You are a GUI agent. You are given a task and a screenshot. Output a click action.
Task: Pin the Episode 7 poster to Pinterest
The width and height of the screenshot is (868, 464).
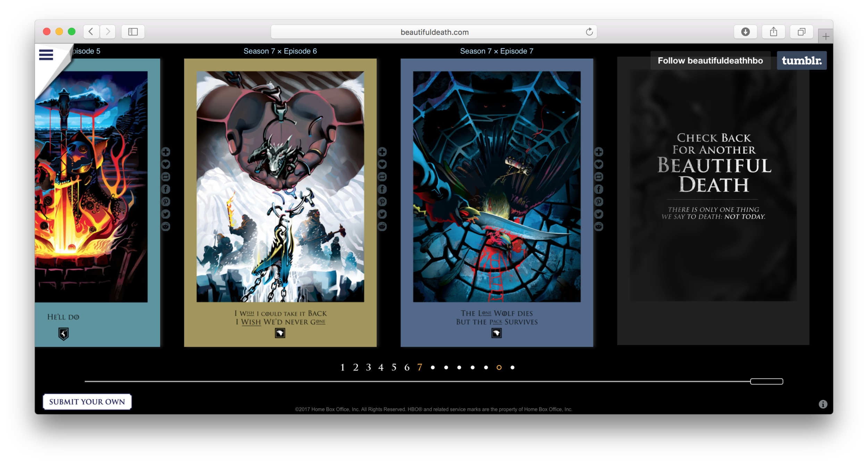[x=599, y=202]
